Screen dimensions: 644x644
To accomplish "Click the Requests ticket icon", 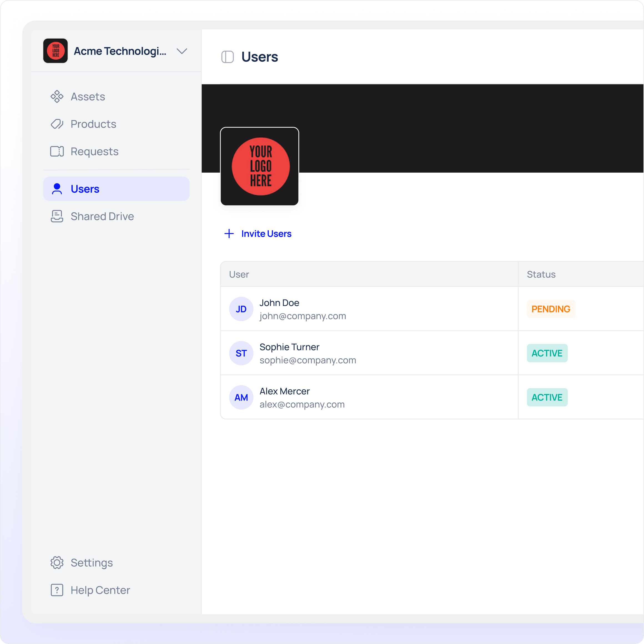I will pos(57,151).
